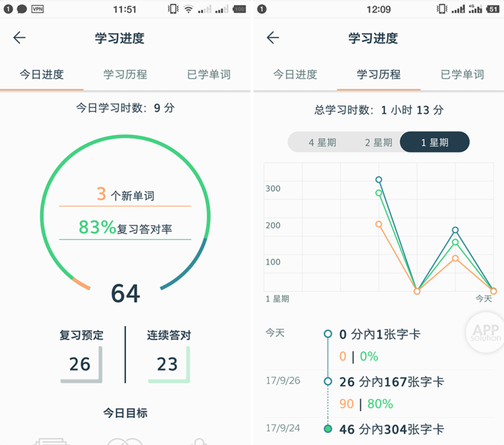This screenshot has height=445, width=504.
Task: Tap the 3 个新单词 label
Action: [125, 195]
